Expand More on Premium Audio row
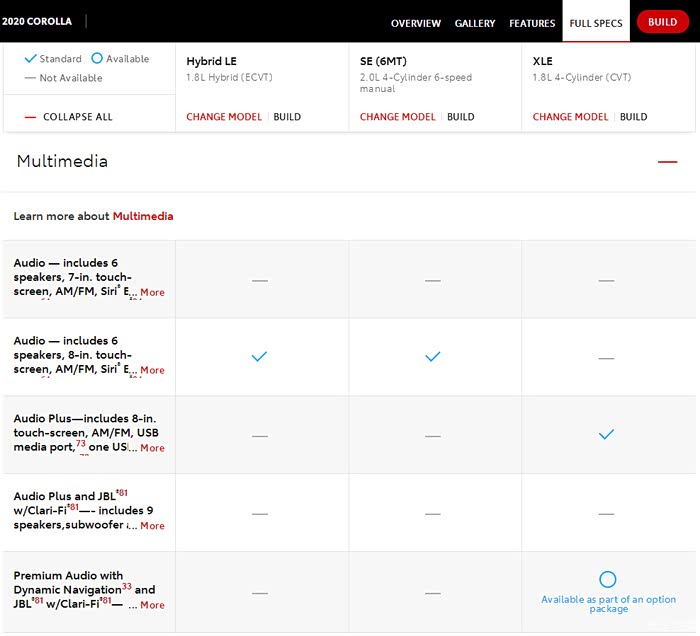Image resolution: width=700 pixels, height=636 pixels. pyautogui.click(x=152, y=605)
